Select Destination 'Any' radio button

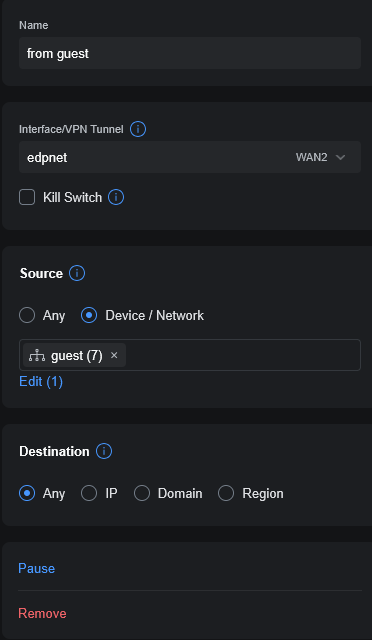27,493
